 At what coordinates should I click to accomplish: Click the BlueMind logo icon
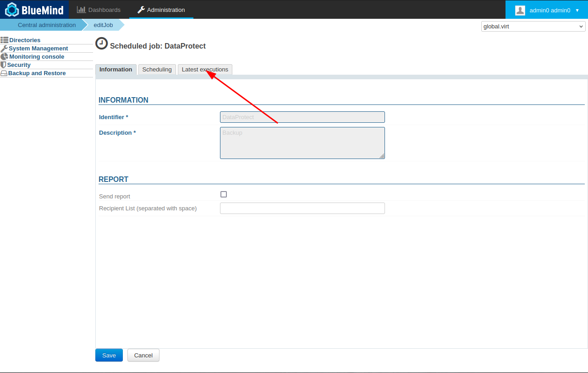[x=12, y=10]
